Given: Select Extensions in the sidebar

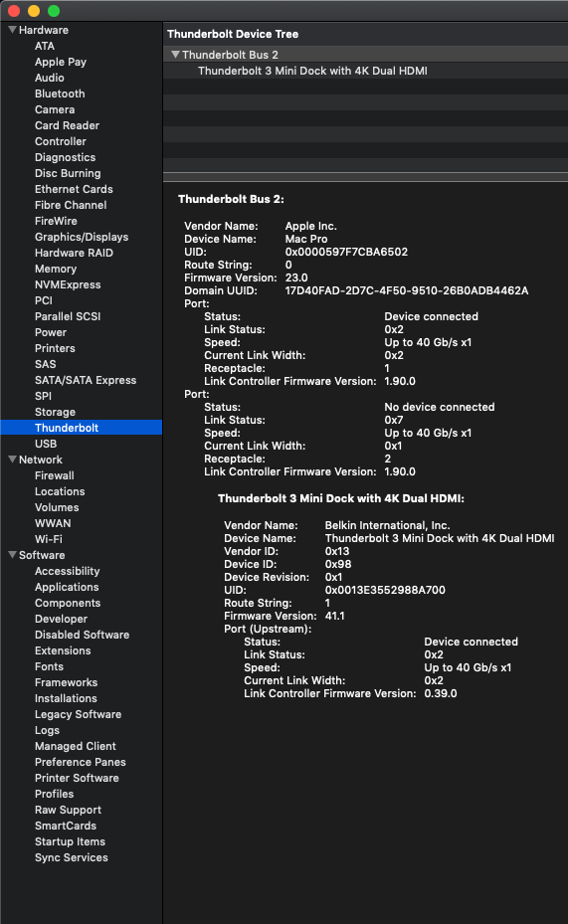Looking at the screenshot, I should [63, 650].
